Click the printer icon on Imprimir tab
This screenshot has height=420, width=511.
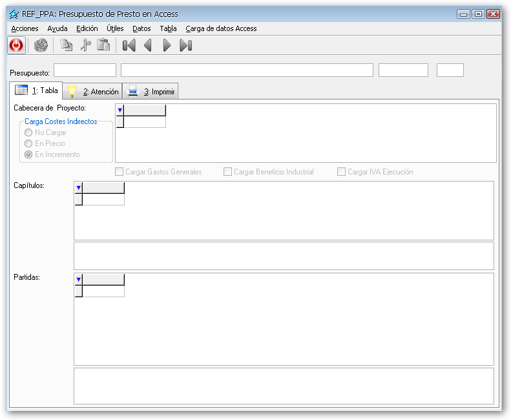[133, 91]
